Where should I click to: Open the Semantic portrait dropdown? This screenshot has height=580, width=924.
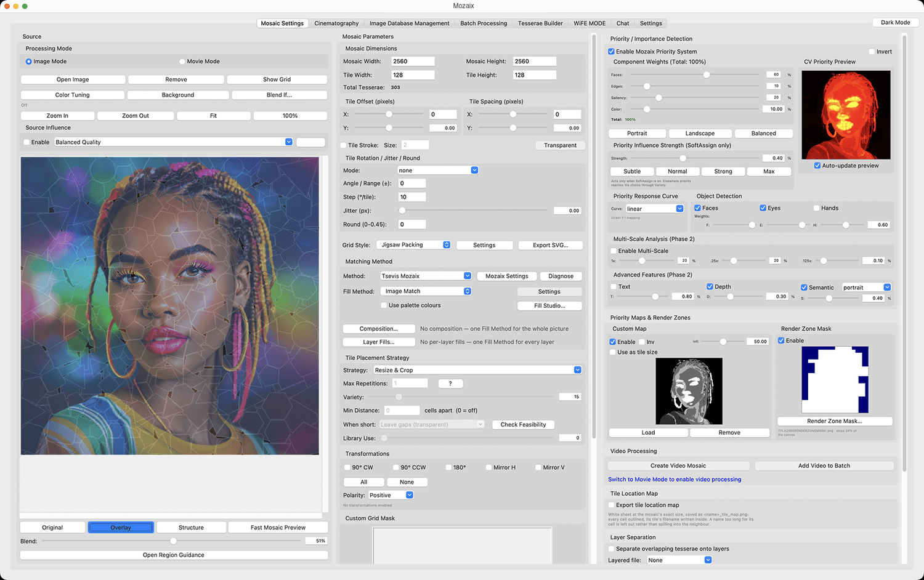(x=867, y=288)
